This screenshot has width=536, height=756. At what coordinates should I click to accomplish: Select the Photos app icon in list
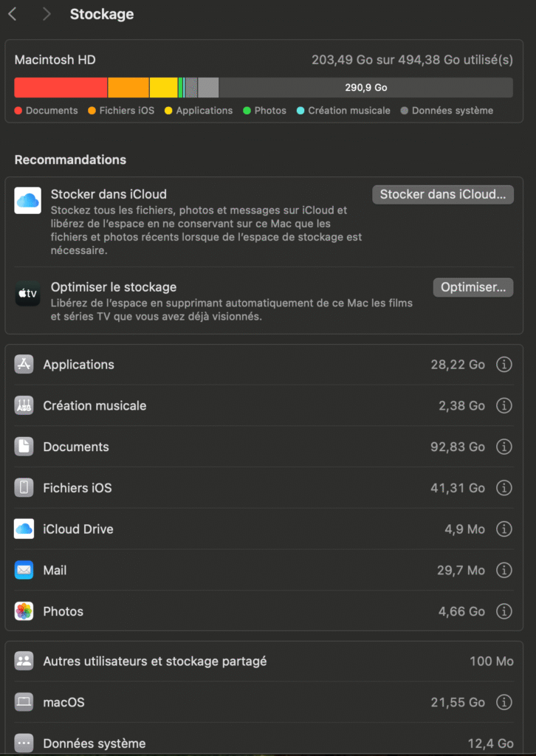pyautogui.click(x=24, y=611)
